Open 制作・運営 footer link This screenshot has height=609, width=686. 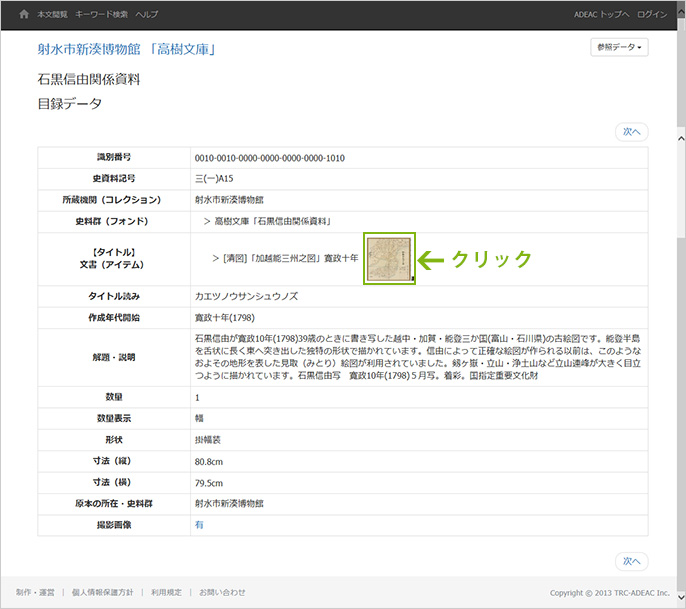[x=35, y=592]
